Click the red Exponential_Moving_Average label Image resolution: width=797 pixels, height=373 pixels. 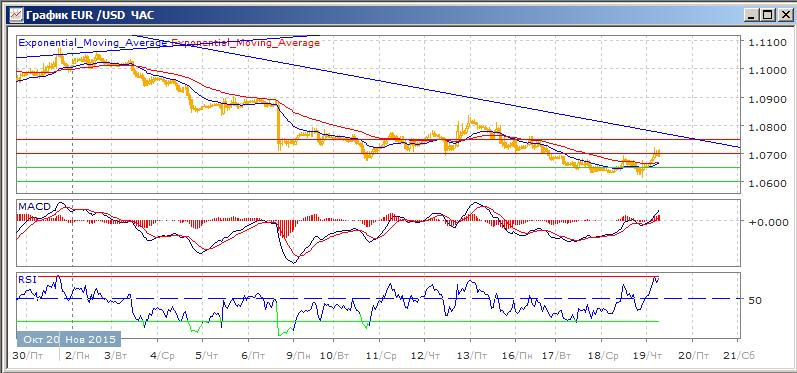(246, 43)
